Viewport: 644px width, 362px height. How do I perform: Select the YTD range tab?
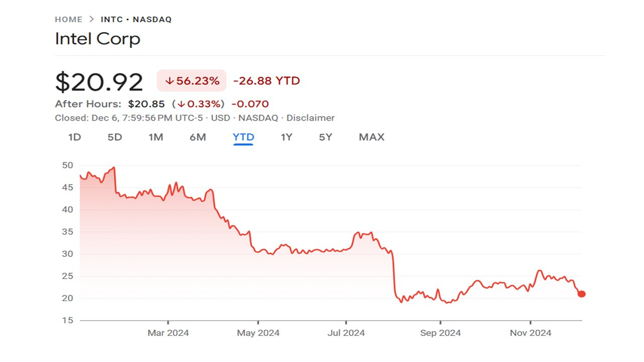click(x=244, y=137)
